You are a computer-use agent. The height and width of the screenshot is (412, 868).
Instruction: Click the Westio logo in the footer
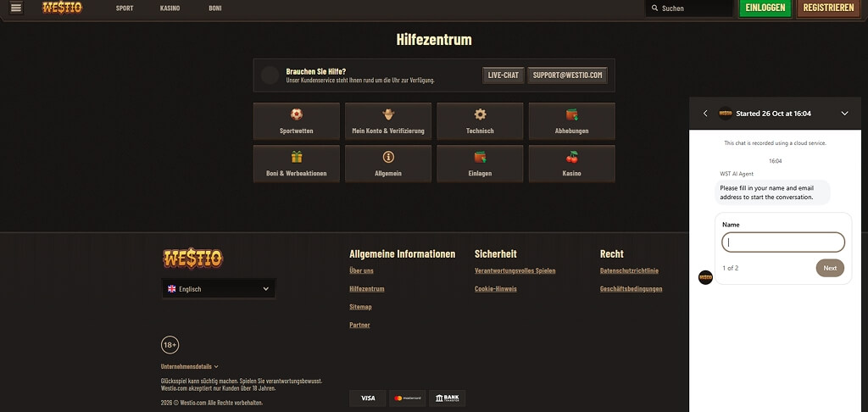(x=192, y=258)
